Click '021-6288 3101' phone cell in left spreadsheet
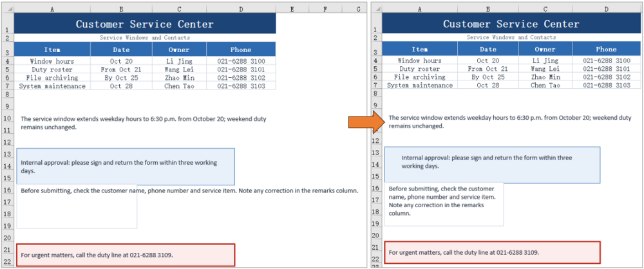The height and width of the screenshot is (269, 644). pyautogui.click(x=241, y=70)
